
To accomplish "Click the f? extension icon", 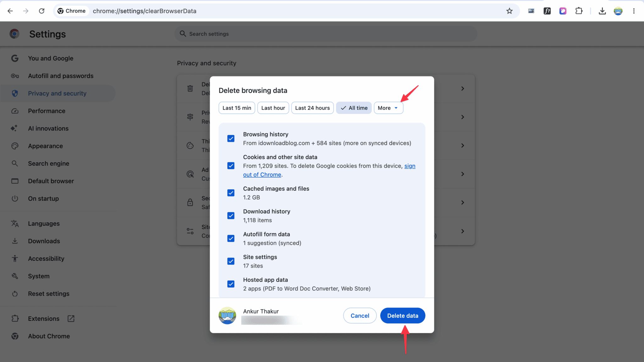I will (x=547, y=11).
